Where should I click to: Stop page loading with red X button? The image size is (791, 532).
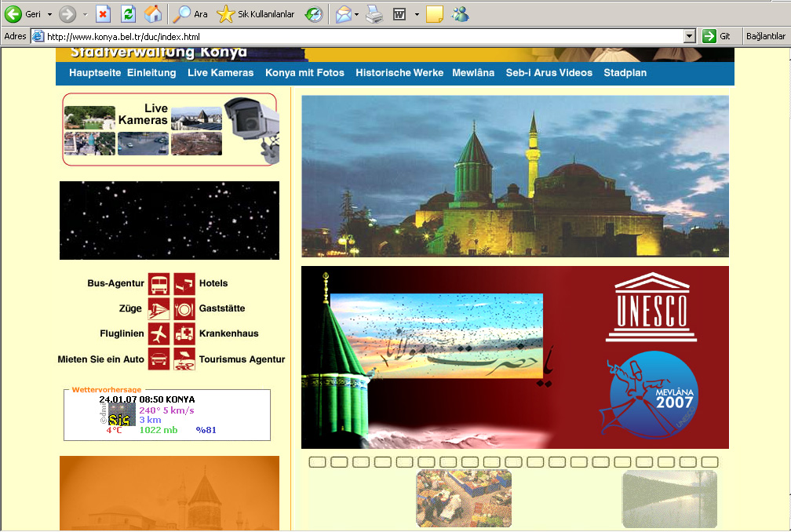point(103,14)
